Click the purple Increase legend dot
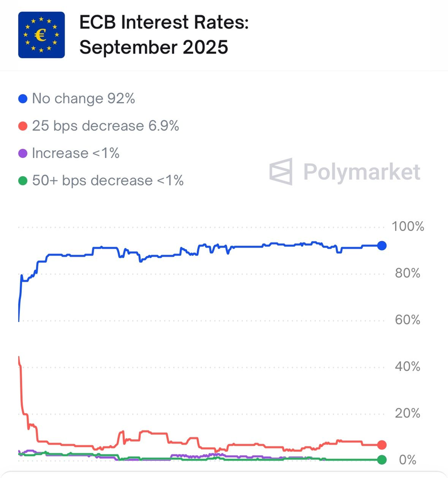This screenshot has height=478, width=448. [x=22, y=153]
